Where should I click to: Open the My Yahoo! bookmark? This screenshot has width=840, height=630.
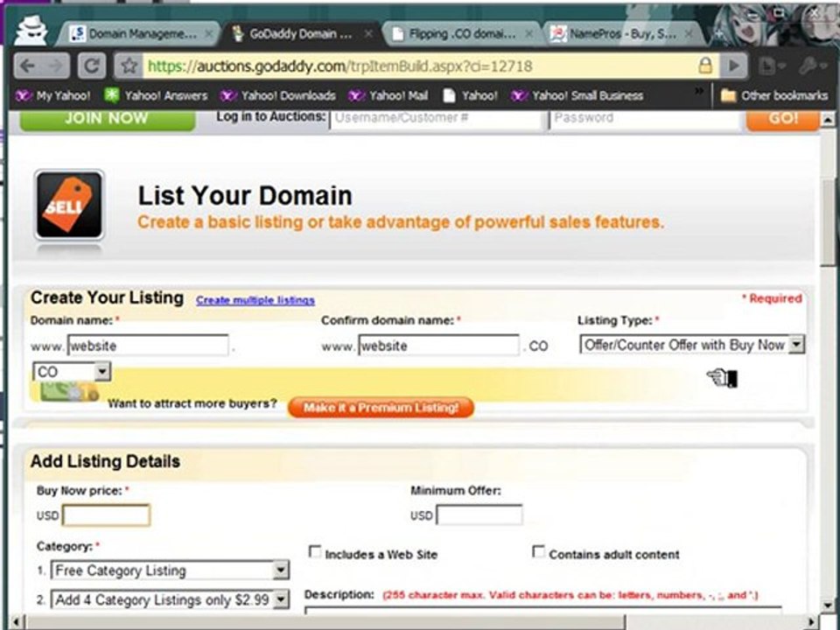[53, 96]
